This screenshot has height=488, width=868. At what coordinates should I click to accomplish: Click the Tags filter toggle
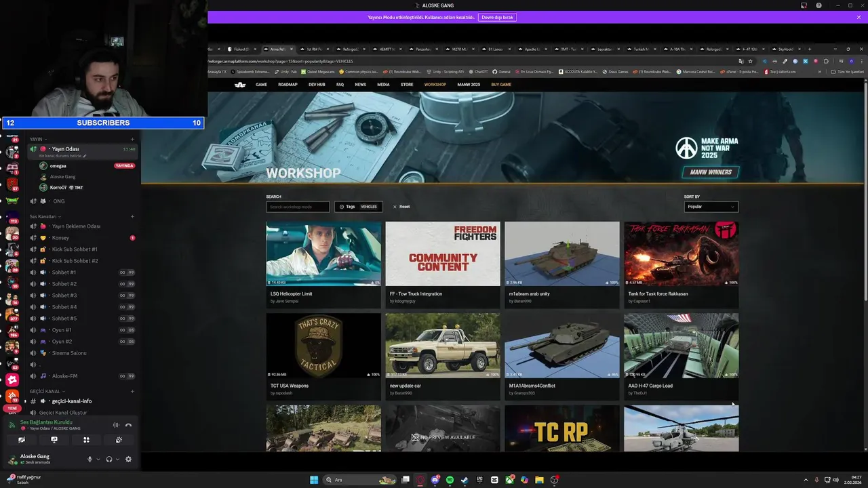pyautogui.click(x=347, y=207)
